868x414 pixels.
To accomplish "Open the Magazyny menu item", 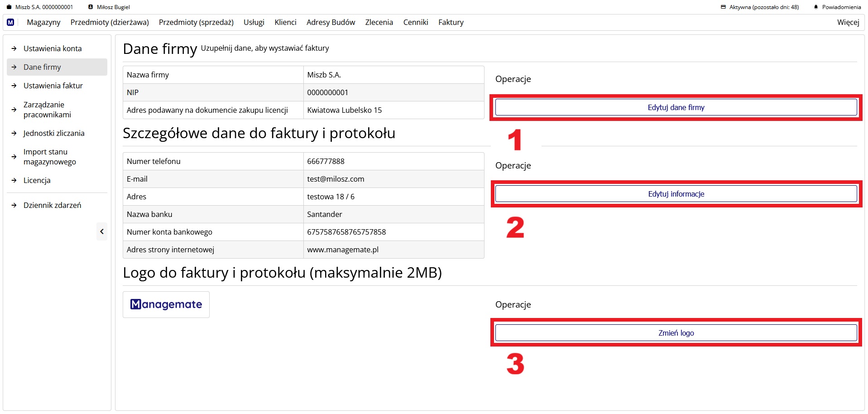I will pyautogui.click(x=43, y=22).
